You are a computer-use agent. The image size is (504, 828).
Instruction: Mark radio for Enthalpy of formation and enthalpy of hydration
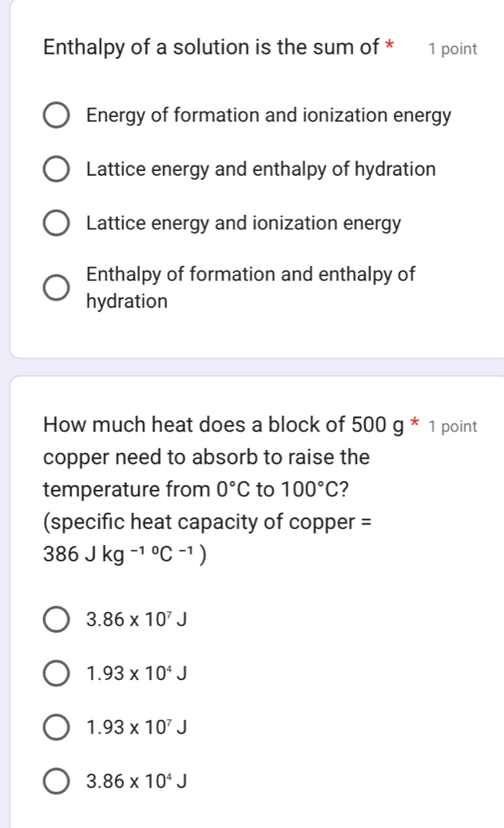pyautogui.click(x=55, y=288)
